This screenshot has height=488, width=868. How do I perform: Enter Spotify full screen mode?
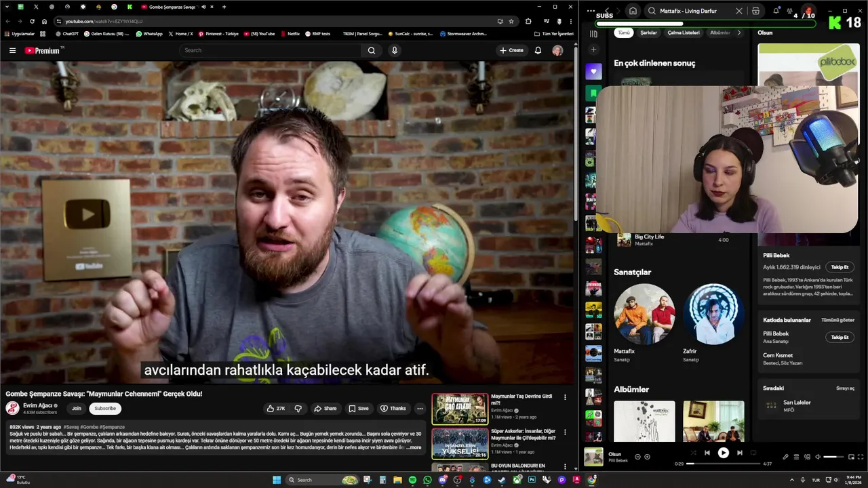(x=861, y=457)
